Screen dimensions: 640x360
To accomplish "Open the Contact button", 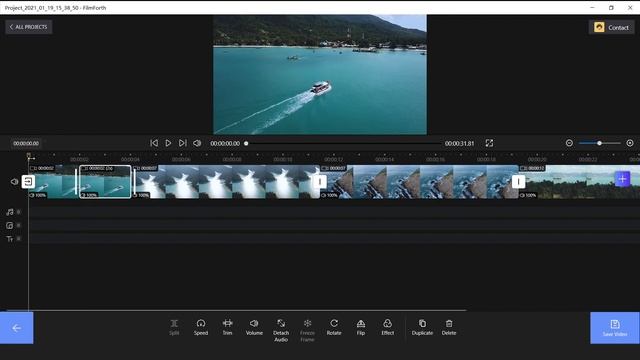I will point(611,27).
